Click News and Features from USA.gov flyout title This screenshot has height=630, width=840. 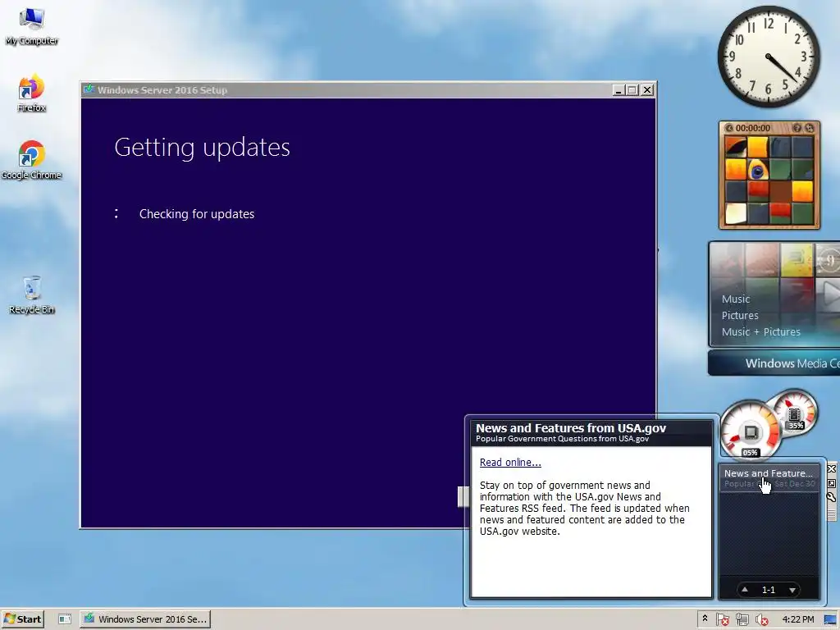coord(571,428)
